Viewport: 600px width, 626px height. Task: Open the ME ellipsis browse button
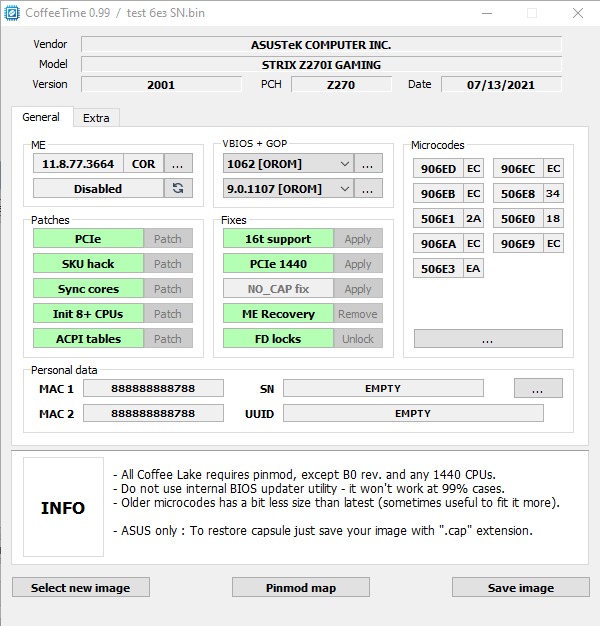pyautogui.click(x=178, y=164)
